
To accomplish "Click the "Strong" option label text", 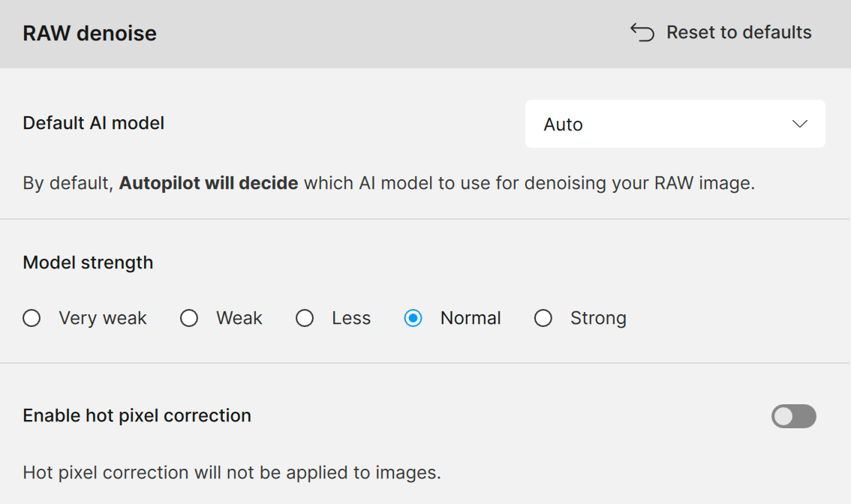I will pyautogui.click(x=598, y=319).
